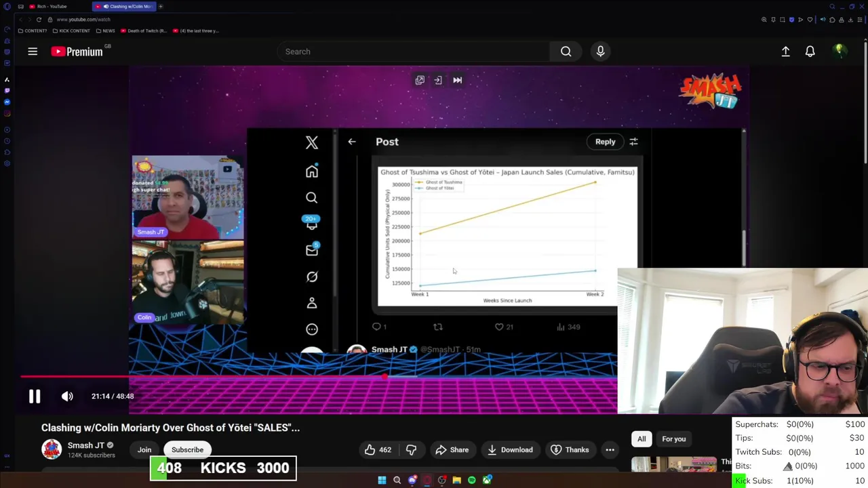
Task: Click the pop-out player icon above the video
Action: (x=420, y=80)
